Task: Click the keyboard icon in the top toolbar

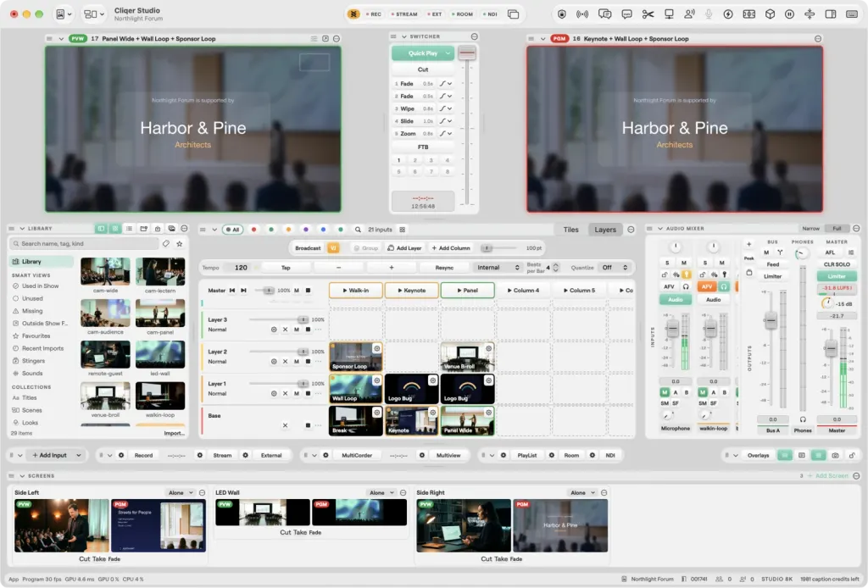Action: [852, 14]
